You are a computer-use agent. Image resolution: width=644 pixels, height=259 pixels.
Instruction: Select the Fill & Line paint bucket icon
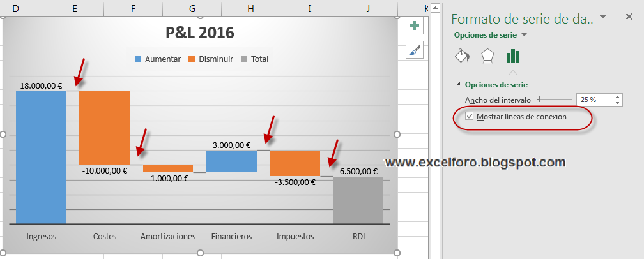tap(462, 56)
